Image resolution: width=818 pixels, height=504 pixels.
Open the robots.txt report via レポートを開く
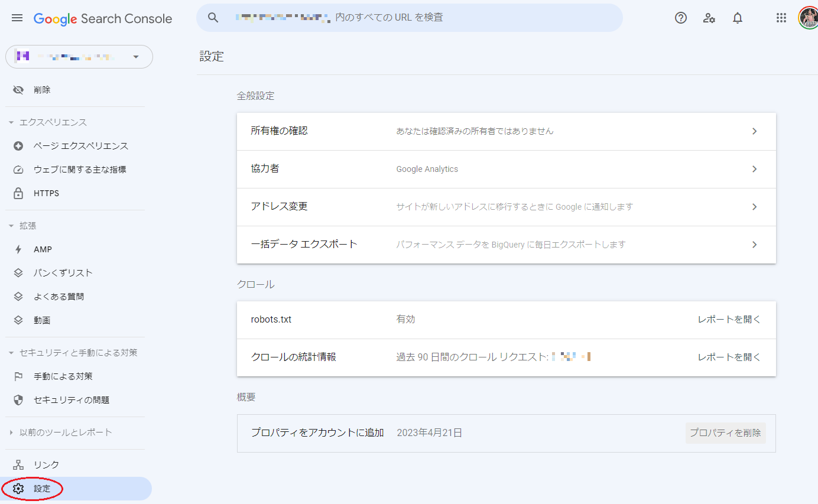point(729,320)
